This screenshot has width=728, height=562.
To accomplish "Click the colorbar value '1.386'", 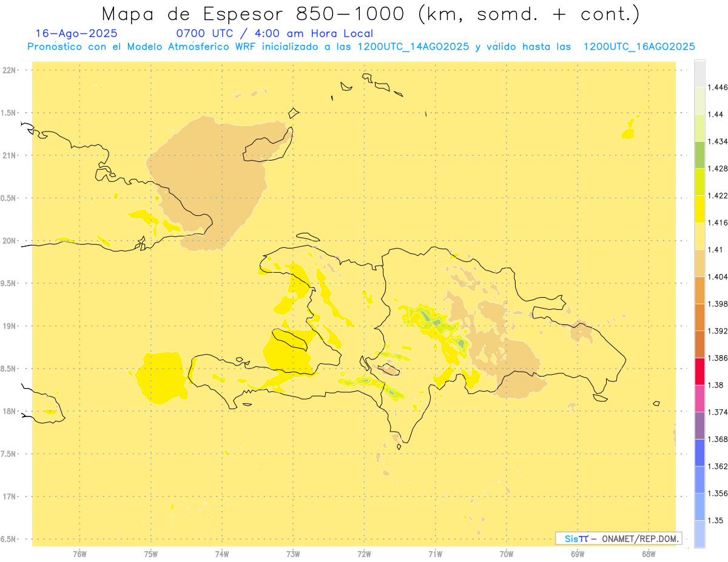I will click(718, 358).
